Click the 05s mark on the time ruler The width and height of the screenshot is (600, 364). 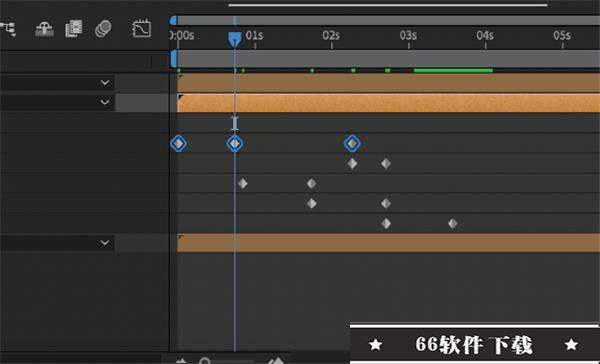pyautogui.click(x=562, y=36)
